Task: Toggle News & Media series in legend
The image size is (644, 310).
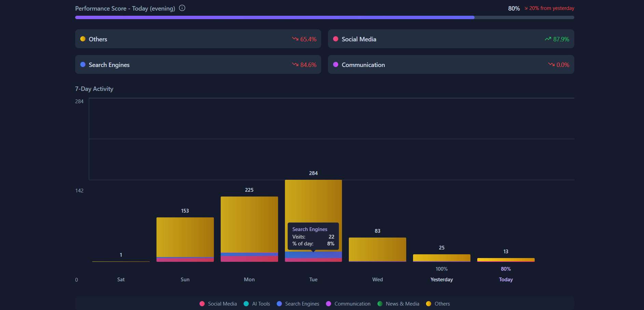Action: [x=398, y=304]
